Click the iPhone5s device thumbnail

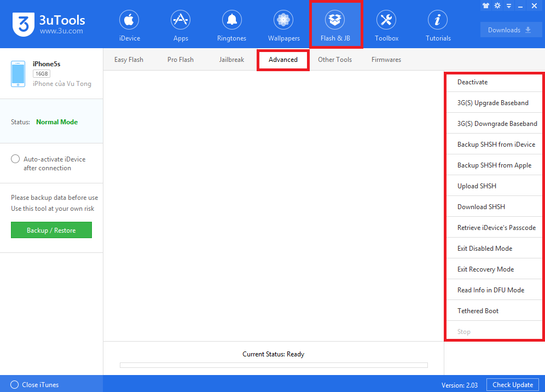pos(18,74)
